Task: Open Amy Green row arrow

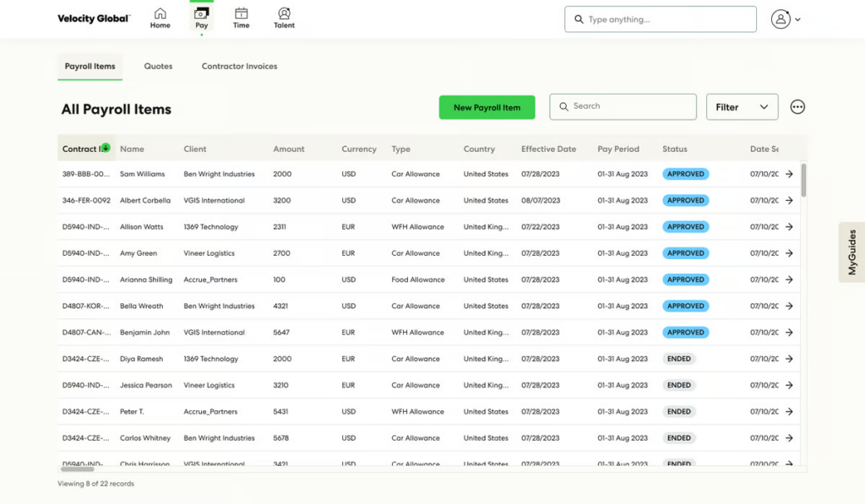Action: 790,253
